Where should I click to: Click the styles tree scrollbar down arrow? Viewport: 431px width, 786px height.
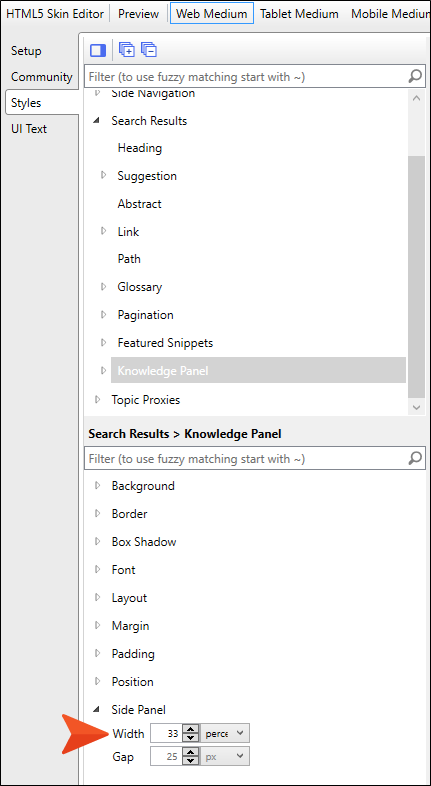[417, 408]
